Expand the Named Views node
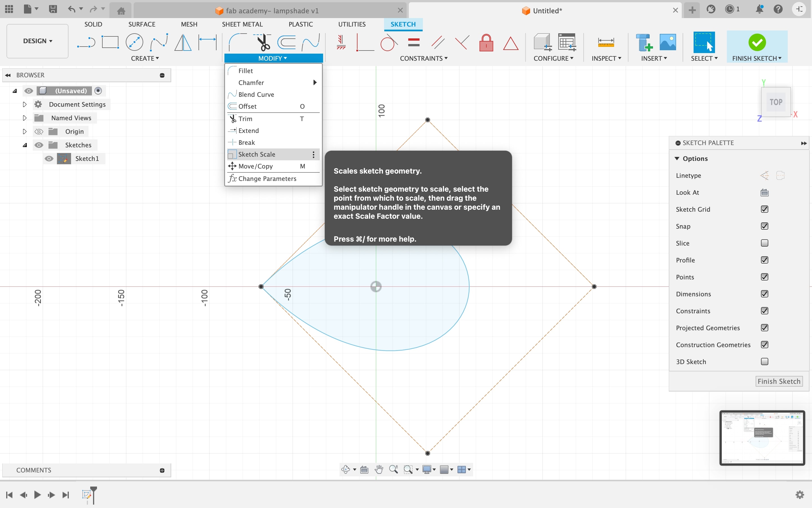812x508 pixels. point(25,118)
